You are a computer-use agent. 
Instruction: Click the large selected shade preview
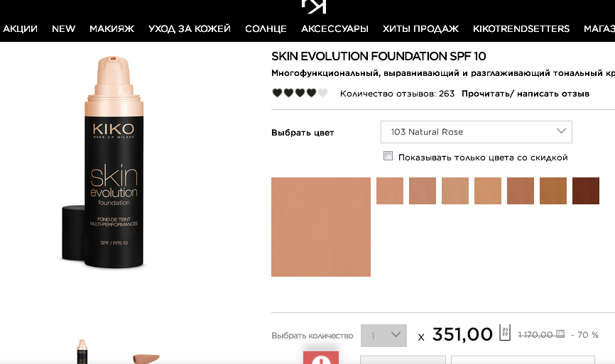click(x=321, y=227)
